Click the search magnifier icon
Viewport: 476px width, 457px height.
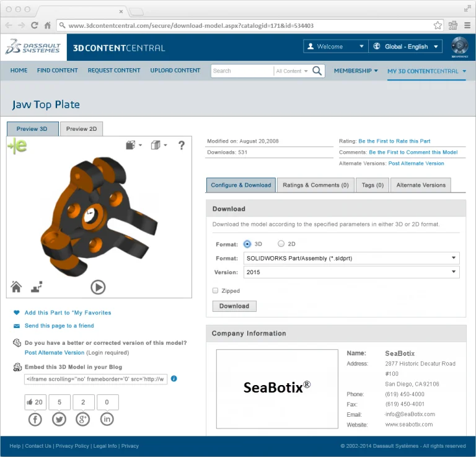click(317, 71)
